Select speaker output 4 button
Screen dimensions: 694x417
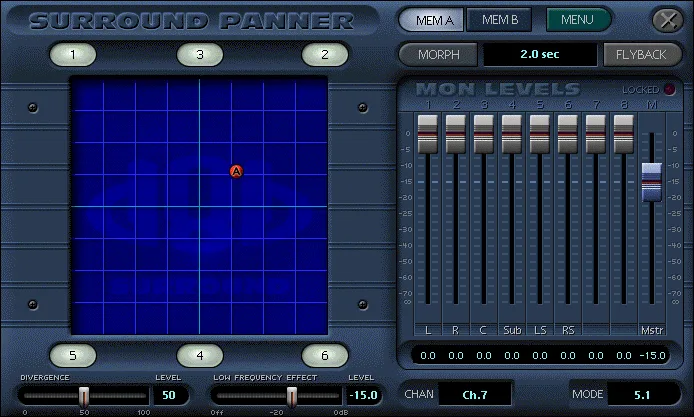(200, 355)
